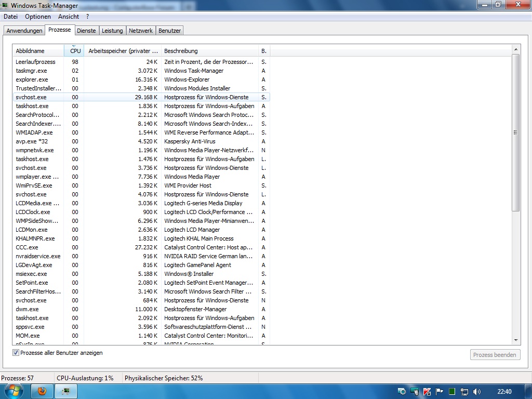Viewport: 532px width, 399px height.
Task: Select the nvraidservice.exe process
Action: [141, 256]
